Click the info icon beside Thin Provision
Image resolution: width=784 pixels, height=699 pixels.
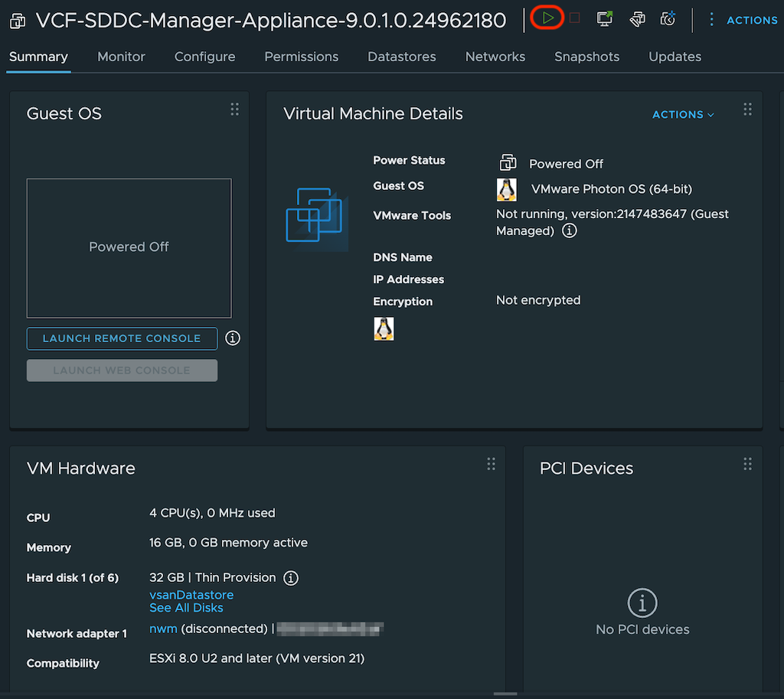coord(291,578)
